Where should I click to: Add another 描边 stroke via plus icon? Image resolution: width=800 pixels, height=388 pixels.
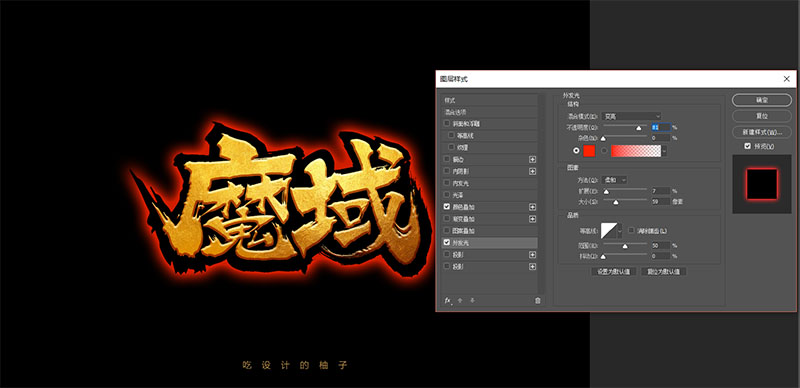[x=533, y=159]
